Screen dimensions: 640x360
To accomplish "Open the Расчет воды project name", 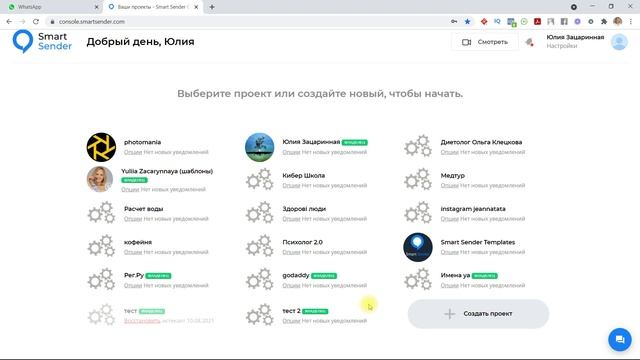I will 144,209.
